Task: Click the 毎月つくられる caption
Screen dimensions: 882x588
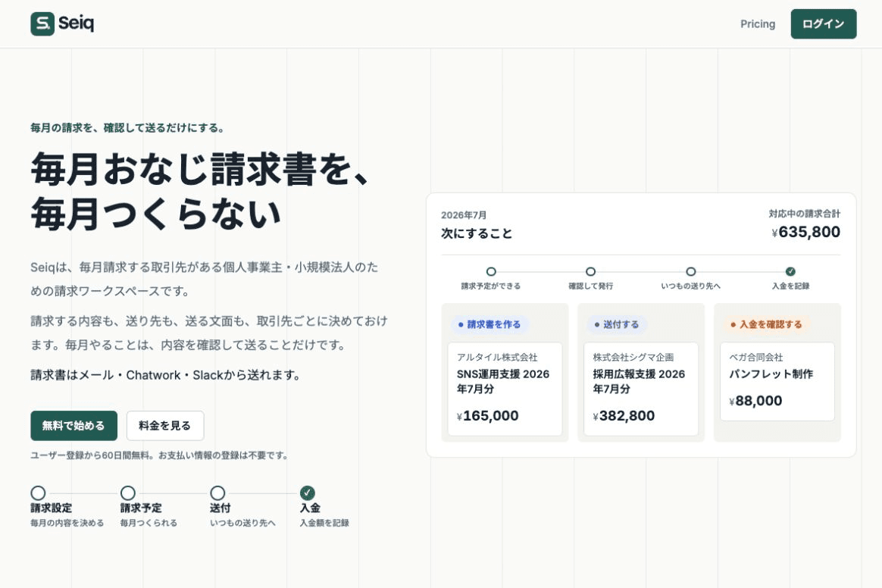Action: [x=149, y=523]
